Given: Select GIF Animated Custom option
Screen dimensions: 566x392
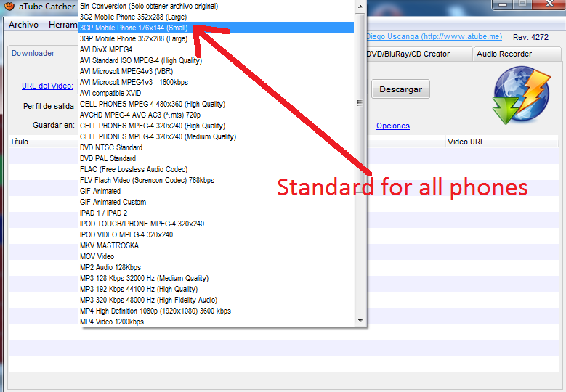Looking at the screenshot, I should [x=216, y=202].
